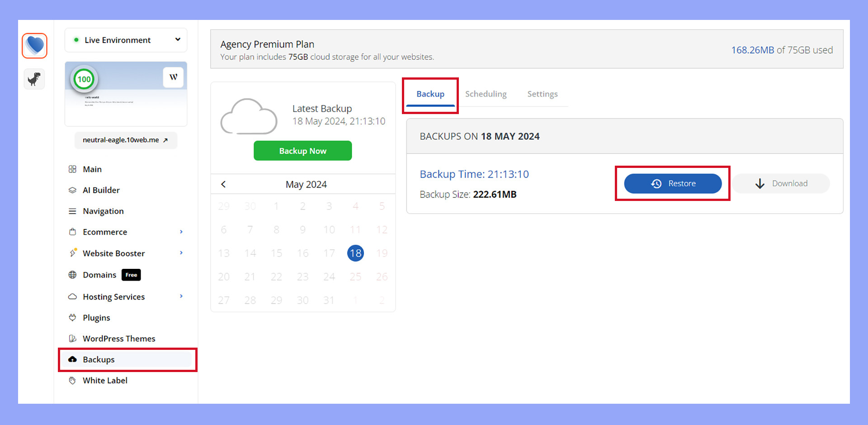Collapse calendar to April using left chevron
This screenshot has width=868, height=425.
pyautogui.click(x=223, y=184)
